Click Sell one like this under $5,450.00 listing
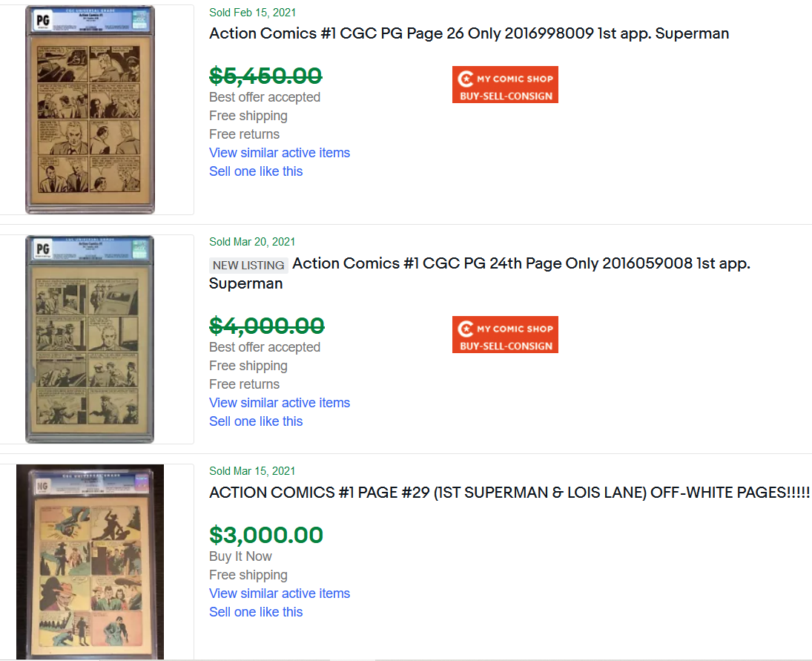 pos(256,171)
